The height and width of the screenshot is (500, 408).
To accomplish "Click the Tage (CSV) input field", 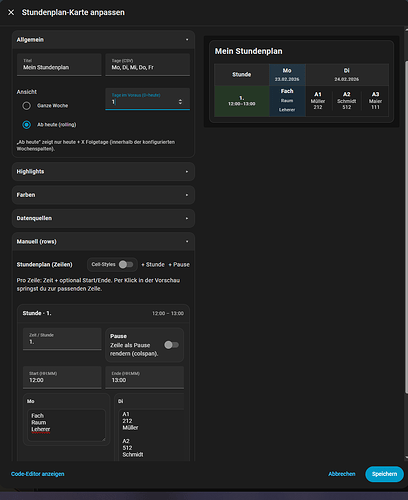I will tap(148, 65).
